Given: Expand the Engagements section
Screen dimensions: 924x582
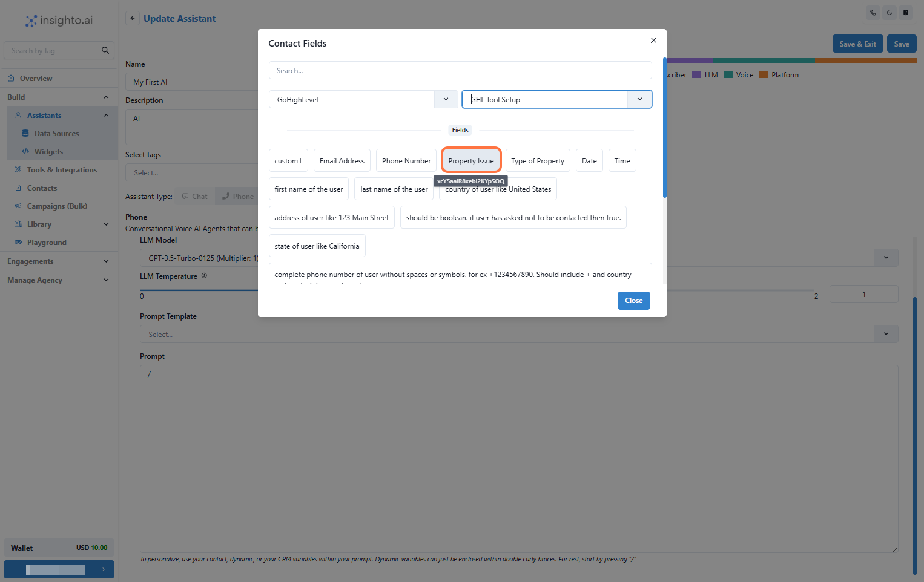Looking at the screenshot, I should [106, 261].
